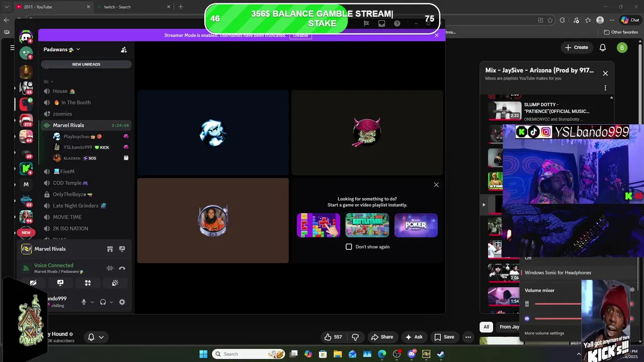Screen dimensions: 644x362
Task: Open more actions menu under video
Action: tap(468, 337)
